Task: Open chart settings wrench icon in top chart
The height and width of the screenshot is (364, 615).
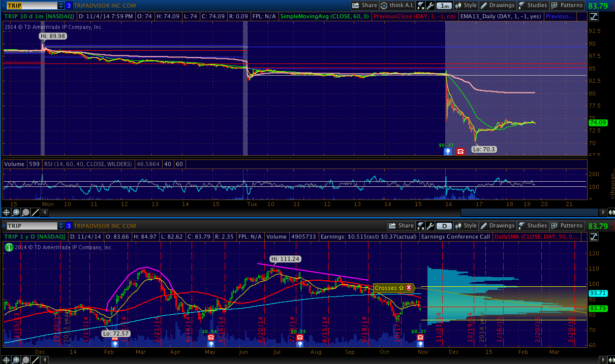Action: tap(430, 6)
